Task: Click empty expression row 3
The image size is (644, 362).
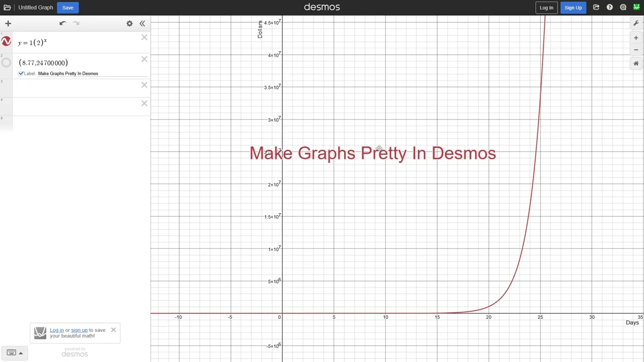Action: [75, 88]
